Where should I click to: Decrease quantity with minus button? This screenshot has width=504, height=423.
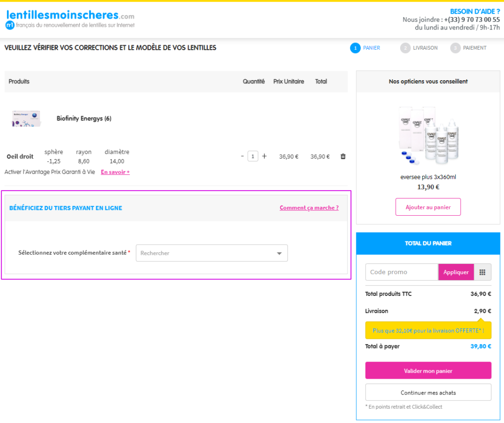click(x=242, y=156)
